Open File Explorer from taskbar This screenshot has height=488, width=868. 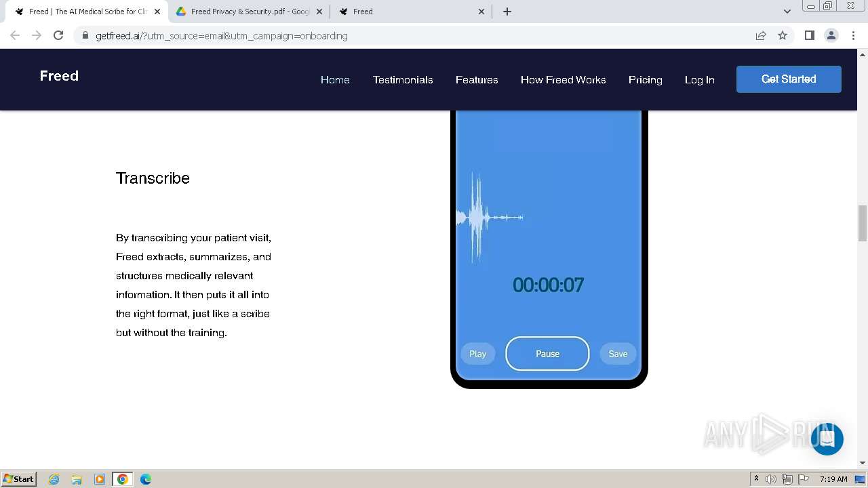click(77, 479)
